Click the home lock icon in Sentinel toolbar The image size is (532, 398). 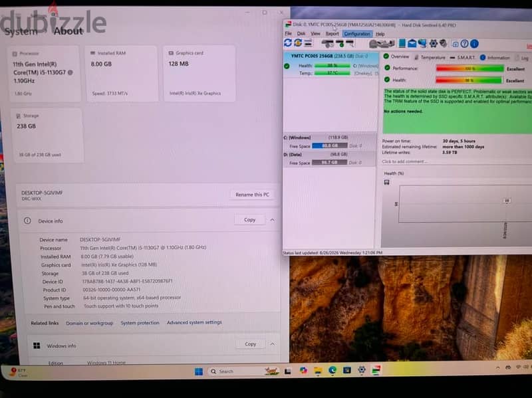pyautogui.click(x=455, y=44)
